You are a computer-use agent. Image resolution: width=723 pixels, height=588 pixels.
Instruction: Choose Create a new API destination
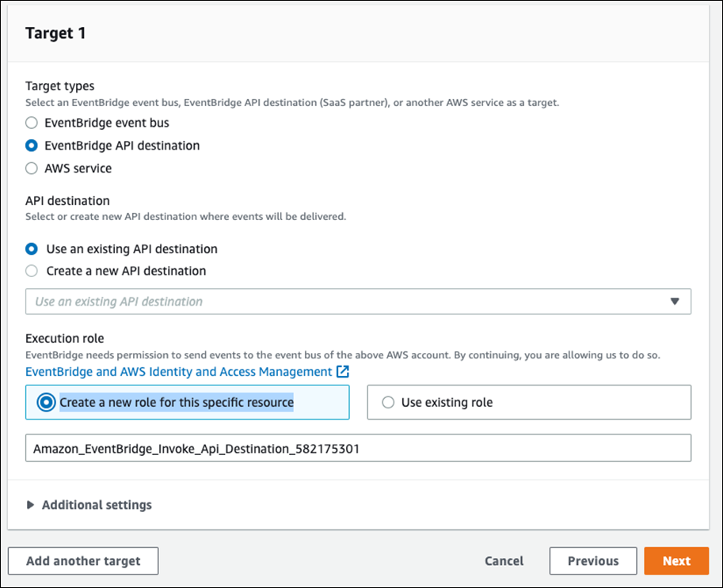coord(32,271)
